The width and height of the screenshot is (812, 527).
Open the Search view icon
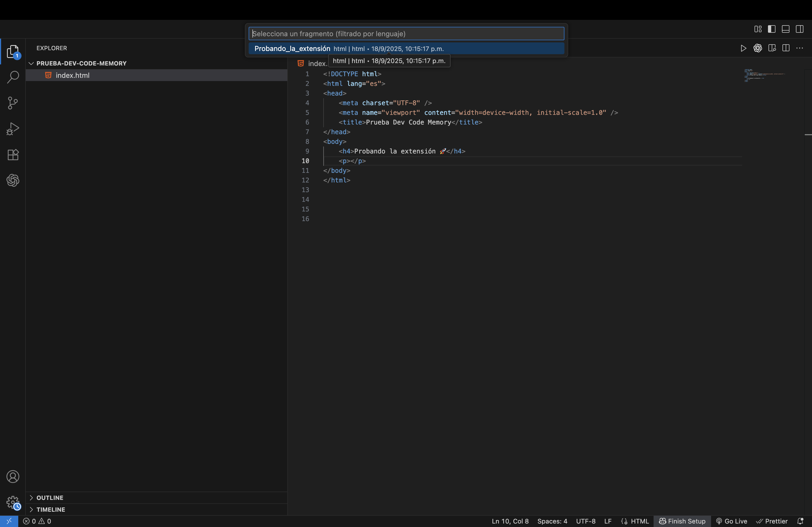coord(13,77)
